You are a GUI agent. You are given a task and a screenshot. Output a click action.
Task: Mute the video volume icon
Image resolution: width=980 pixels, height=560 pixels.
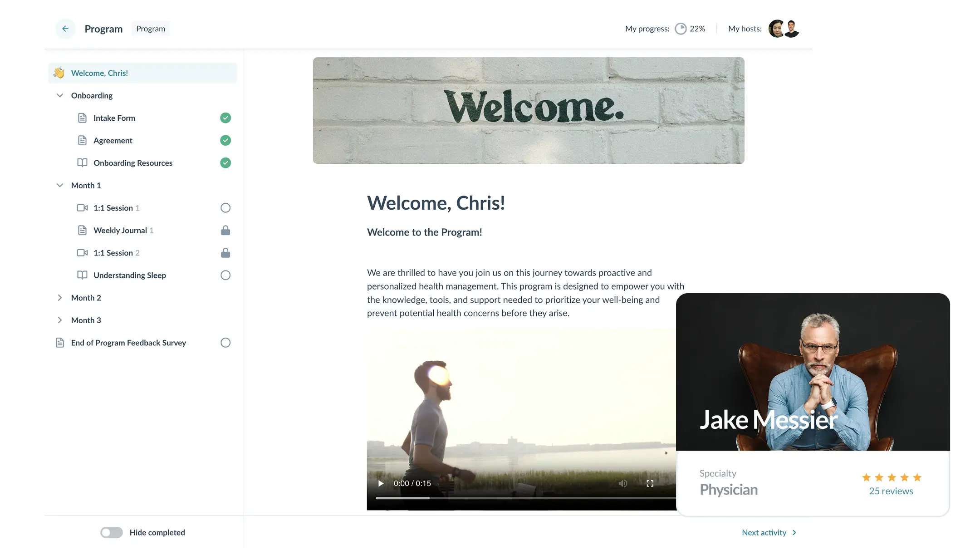(623, 483)
